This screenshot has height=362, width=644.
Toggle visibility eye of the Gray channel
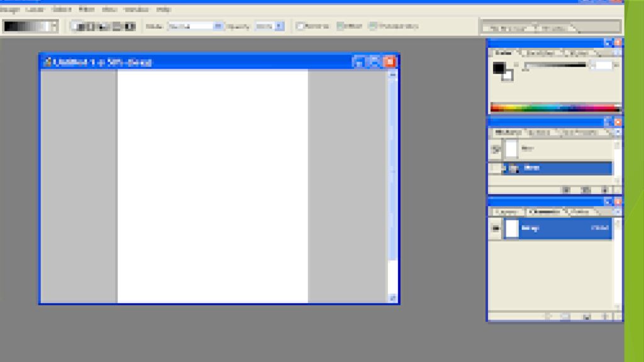coord(496,228)
